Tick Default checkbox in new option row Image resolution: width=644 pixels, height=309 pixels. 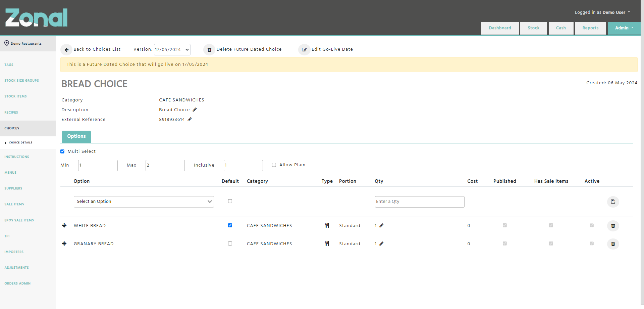coord(230,201)
